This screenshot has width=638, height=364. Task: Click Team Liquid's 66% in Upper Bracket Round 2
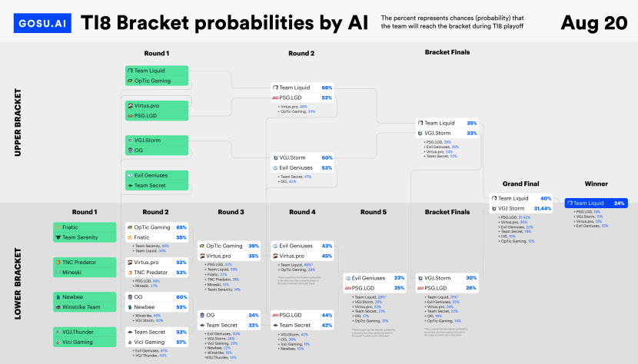pos(327,88)
